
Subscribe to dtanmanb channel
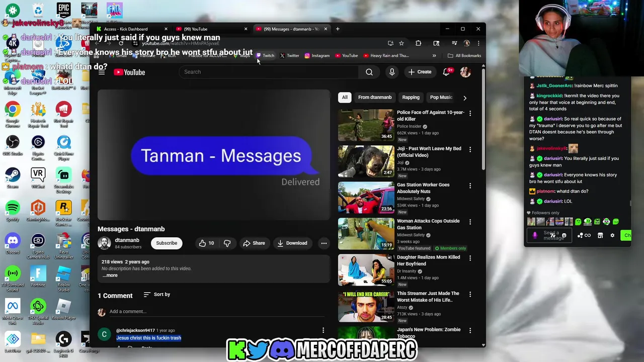[167, 243]
